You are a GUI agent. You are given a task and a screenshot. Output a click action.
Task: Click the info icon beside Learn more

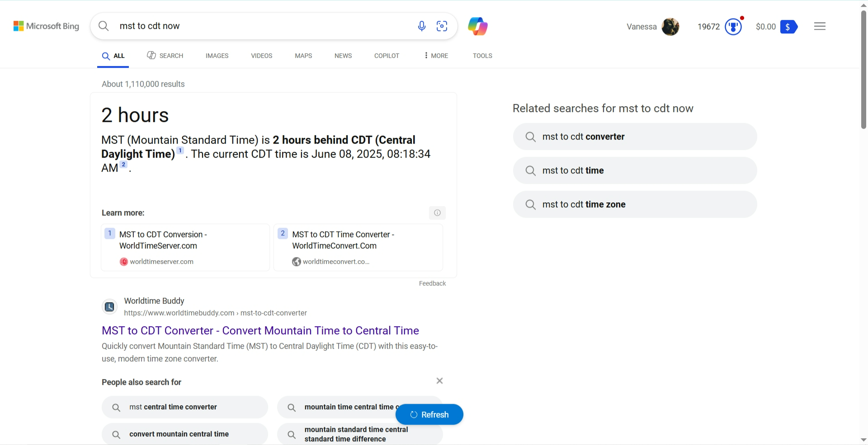coord(437,213)
